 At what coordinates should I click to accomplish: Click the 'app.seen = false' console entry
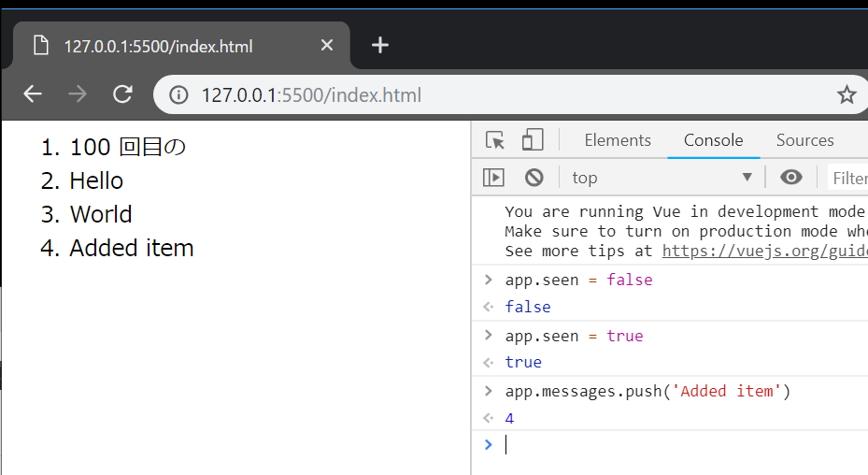pyautogui.click(x=578, y=280)
